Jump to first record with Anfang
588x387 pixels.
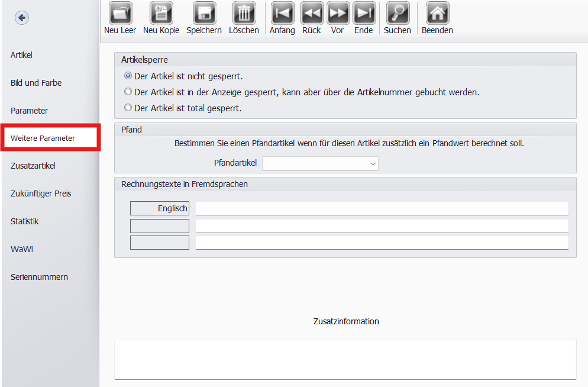click(x=282, y=14)
